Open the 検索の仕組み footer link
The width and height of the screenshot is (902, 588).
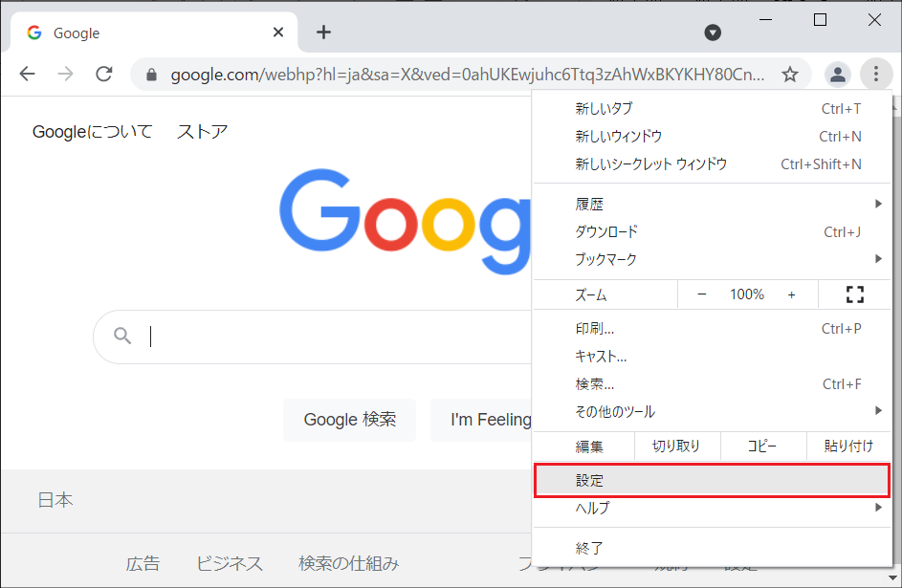tap(348, 563)
